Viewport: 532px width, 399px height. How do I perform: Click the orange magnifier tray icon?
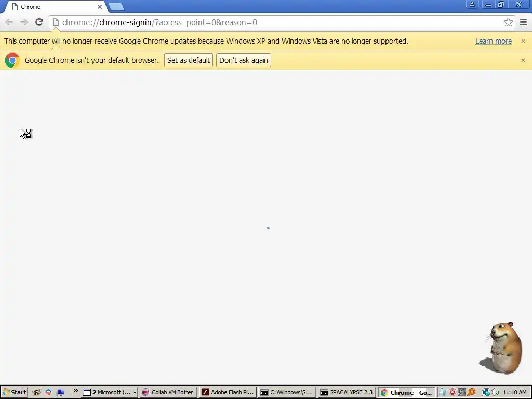471,393
